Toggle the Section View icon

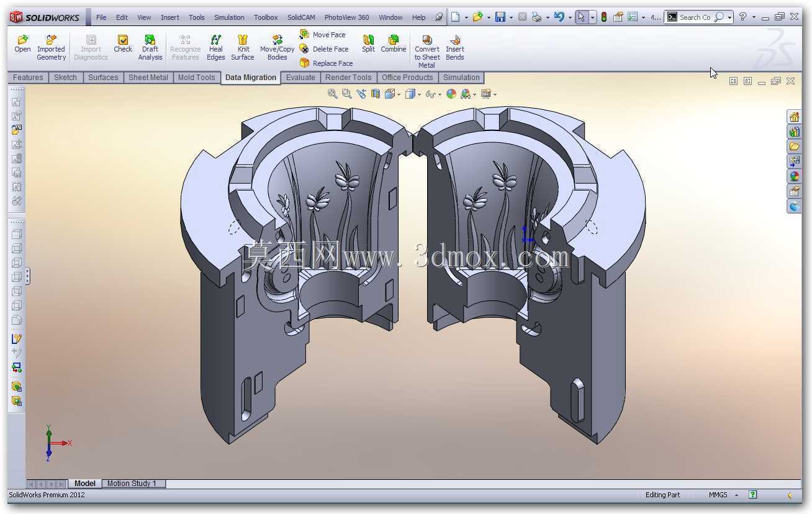tap(376, 94)
